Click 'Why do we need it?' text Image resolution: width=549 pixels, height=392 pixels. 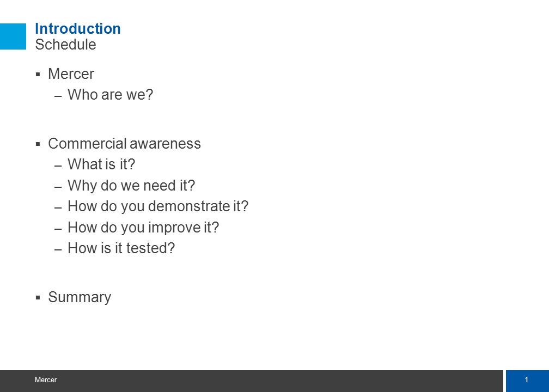tap(131, 185)
